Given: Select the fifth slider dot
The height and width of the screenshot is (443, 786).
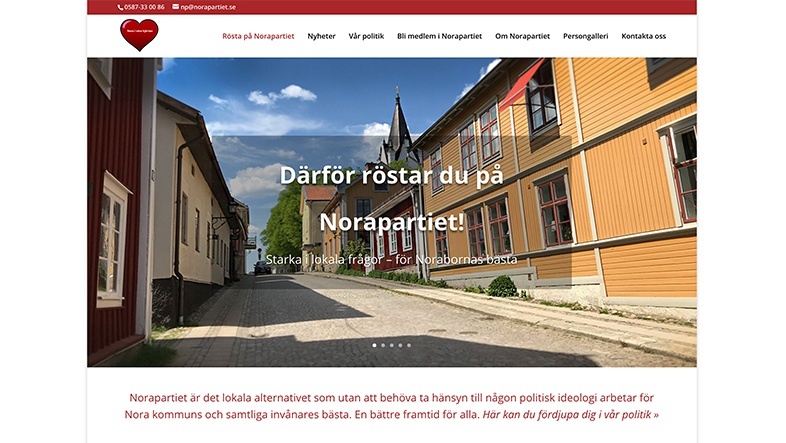Looking at the screenshot, I should pyautogui.click(x=409, y=345).
